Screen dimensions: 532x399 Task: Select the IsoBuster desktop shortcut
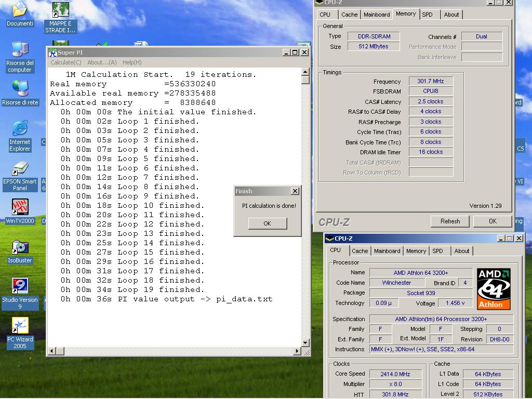[x=20, y=252]
